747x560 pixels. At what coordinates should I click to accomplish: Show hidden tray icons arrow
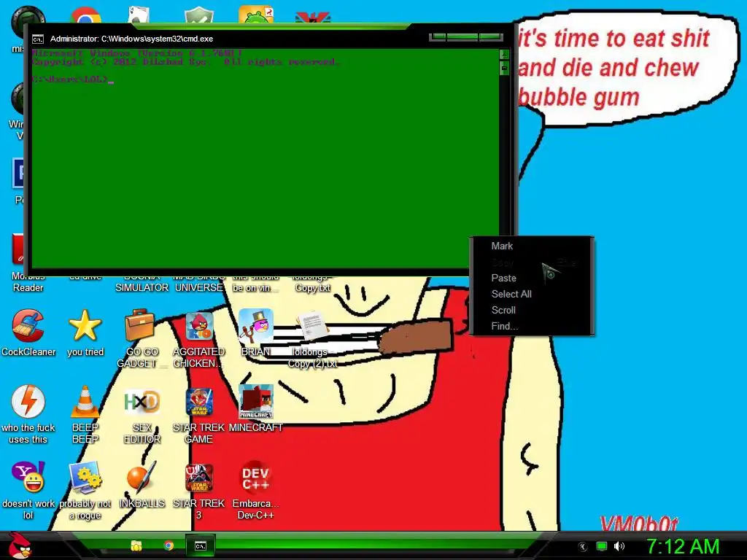pos(582,547)
